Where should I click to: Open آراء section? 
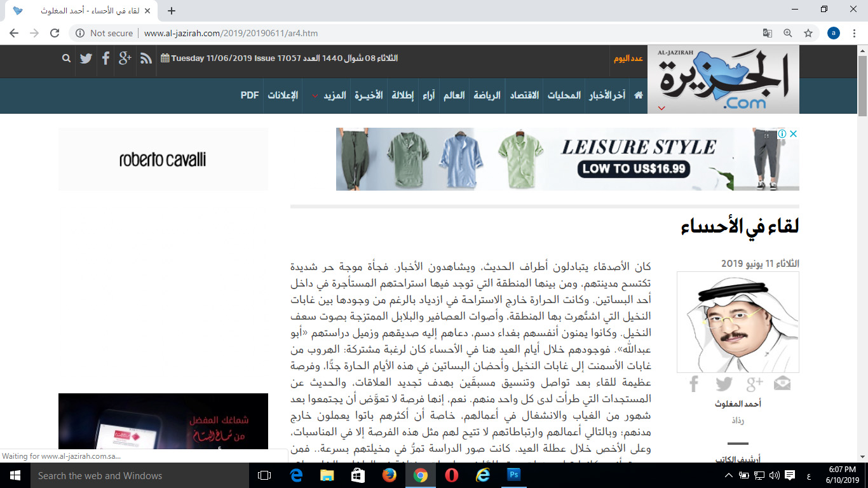click(x=429, y=95)
